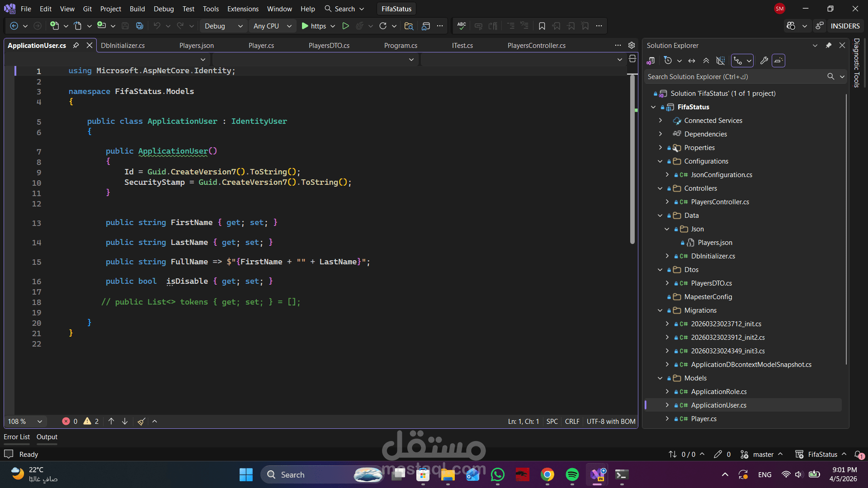Click the Start Without Debugging play icon

pos(345,26)
